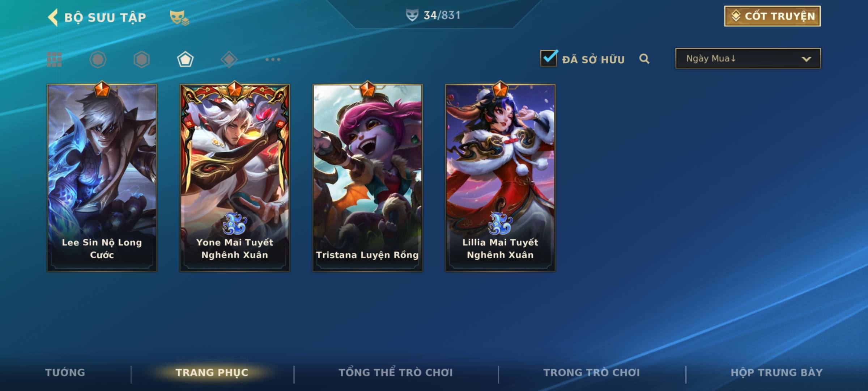The height and width of the screenshot is (391, 868).
Task: Select Tristana Luyện Rồng skin card
Action: coord(367,177)
